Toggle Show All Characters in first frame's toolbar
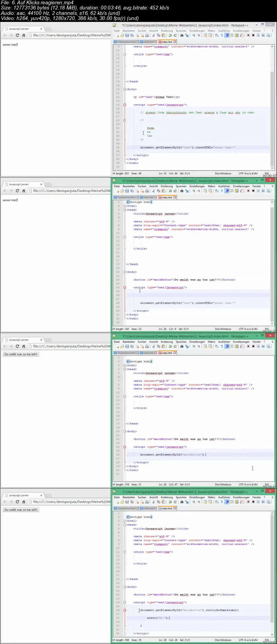This screenshot has height=644, width=277. (x=222, y=35)
